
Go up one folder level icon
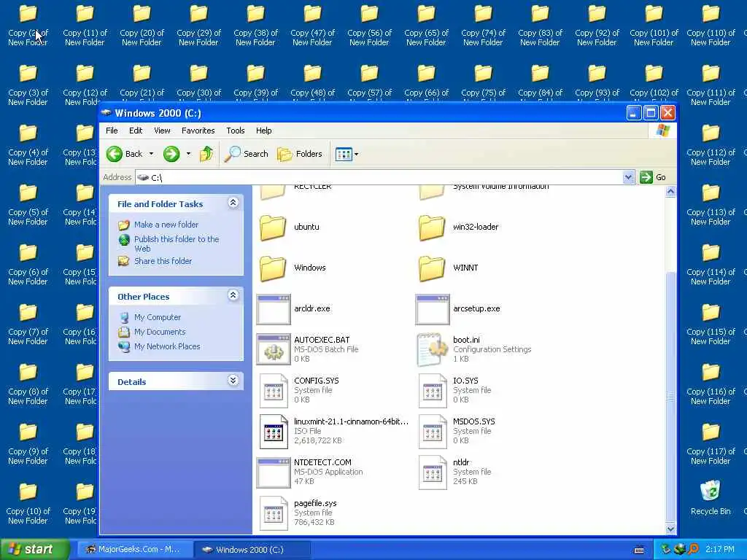(206, 154)
